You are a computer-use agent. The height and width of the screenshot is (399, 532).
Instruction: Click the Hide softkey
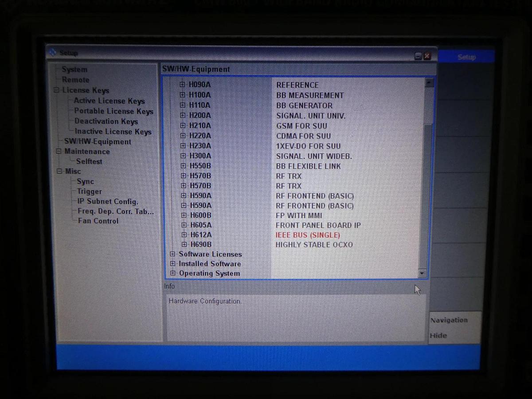(438, 336)
